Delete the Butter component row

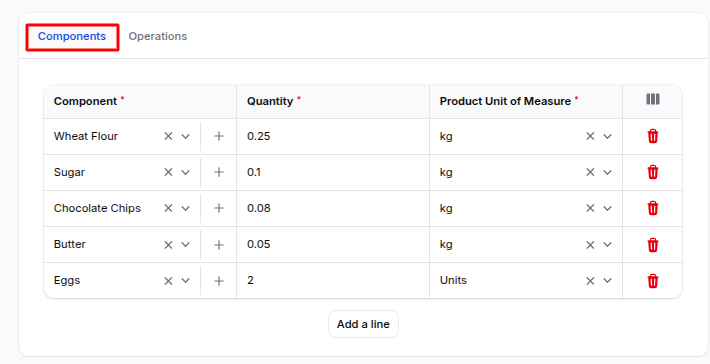coord(652,245)
